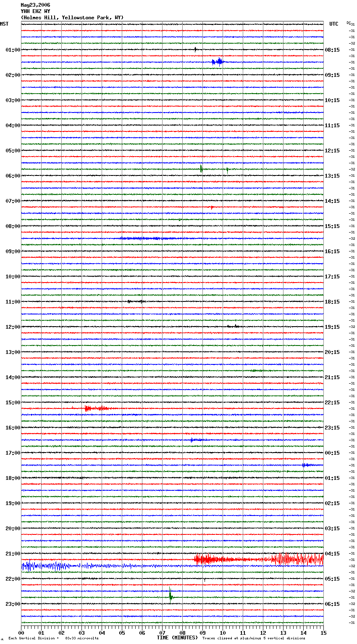357x644 pixels.
Task: Select the 22:00 MST time label
Action: (13, 579)
